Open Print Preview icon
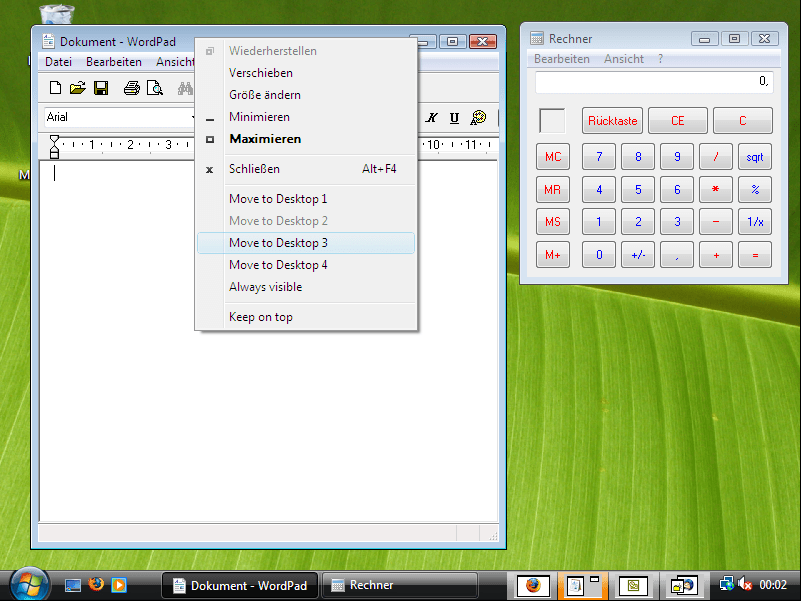 coord(154,88)
